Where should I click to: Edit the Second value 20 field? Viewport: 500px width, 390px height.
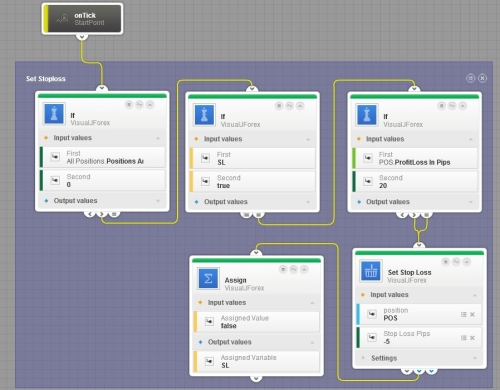click(415, 182)
